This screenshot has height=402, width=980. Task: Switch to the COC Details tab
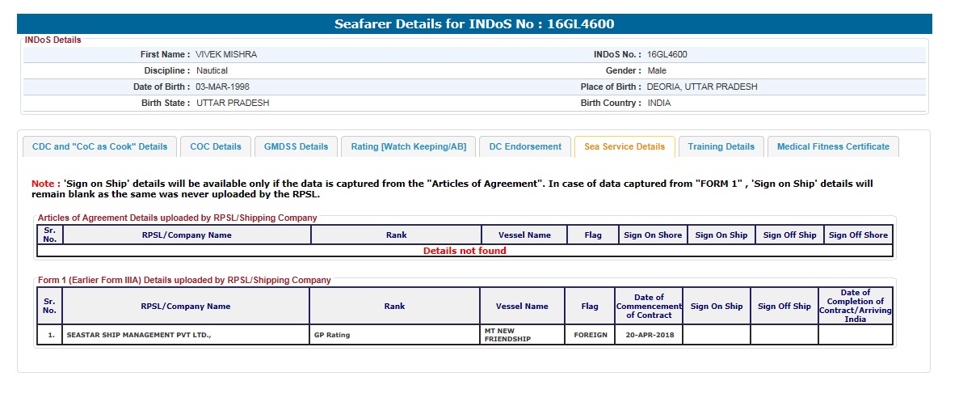point(216,146)
